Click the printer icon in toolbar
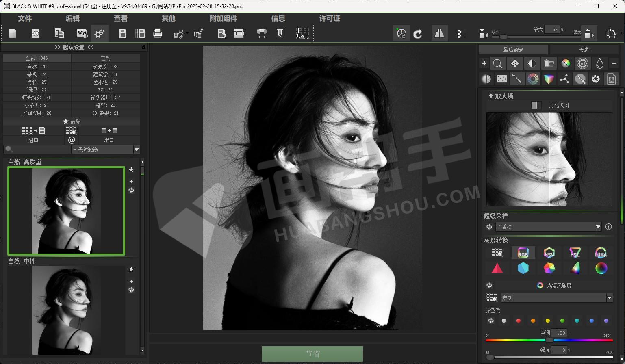 (158, 33)
